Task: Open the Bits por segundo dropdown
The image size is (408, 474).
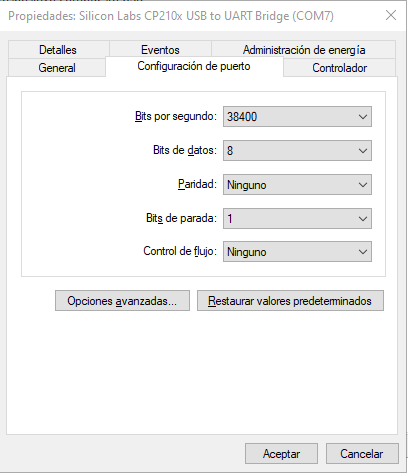Action: pyautogui.click(x=297, y=117)
